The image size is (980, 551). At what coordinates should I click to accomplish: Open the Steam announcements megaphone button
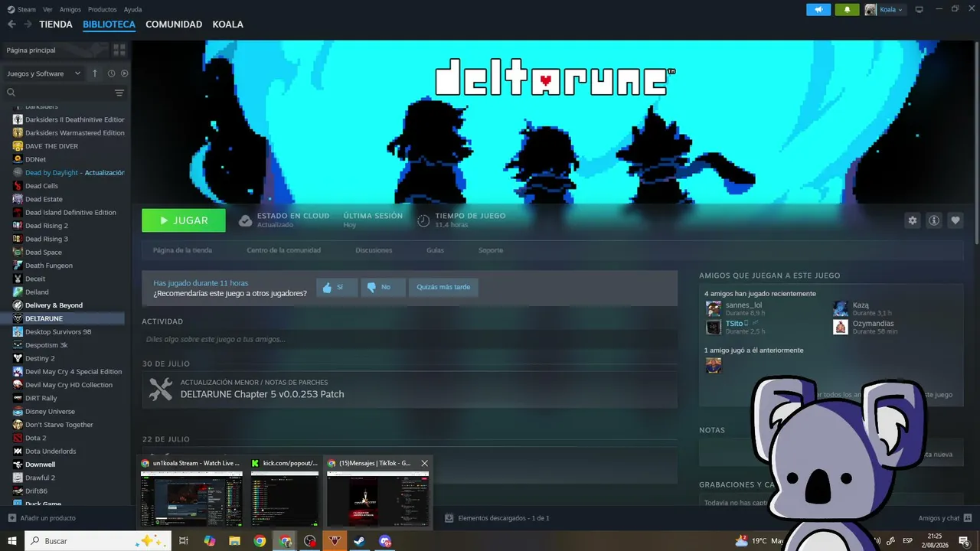[x=818, y=10]
